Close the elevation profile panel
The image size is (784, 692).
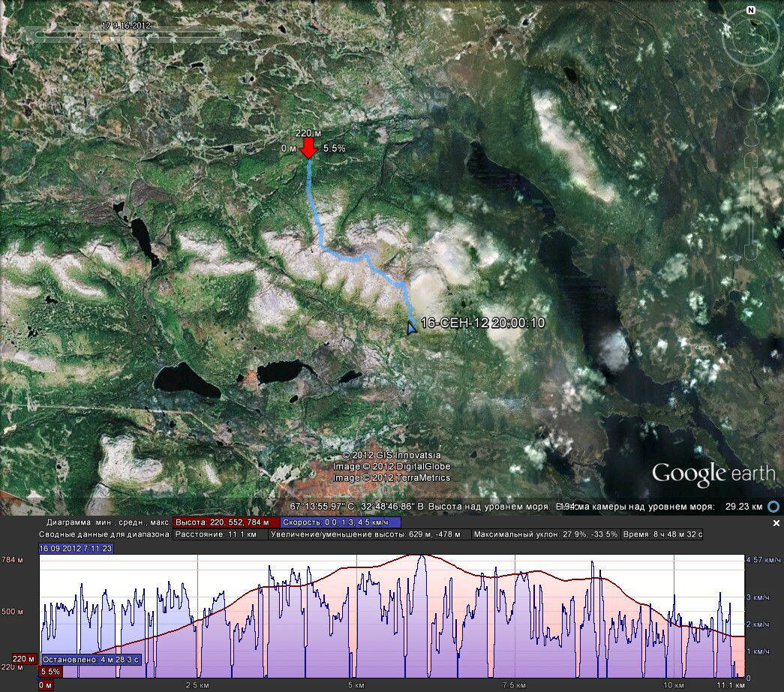coord(776,523)
